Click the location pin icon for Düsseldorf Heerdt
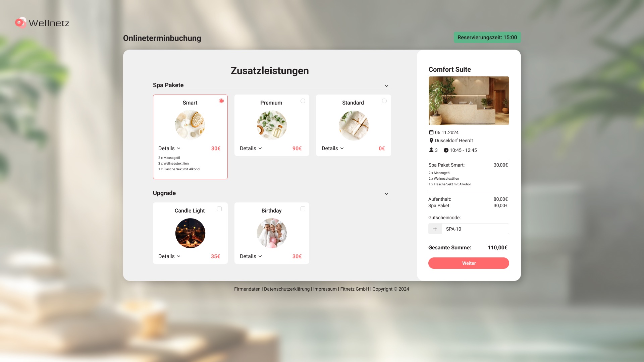644x362 pixels. pos(431,140)
